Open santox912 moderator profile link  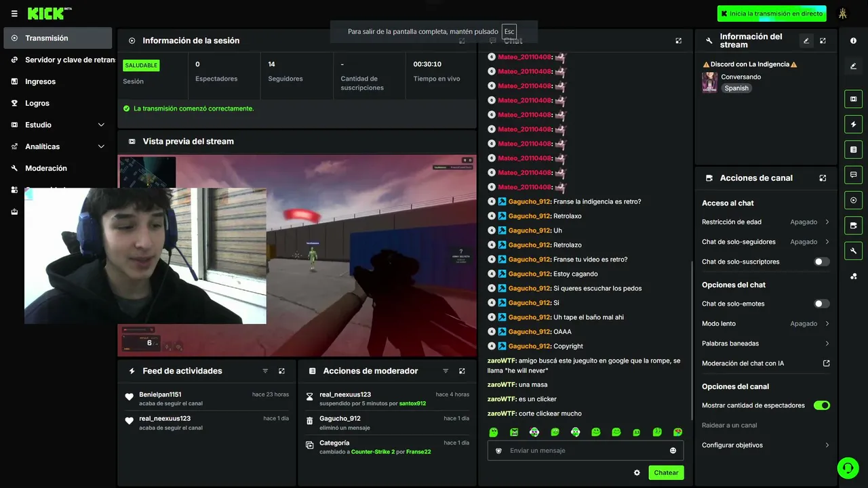point(412,403)
